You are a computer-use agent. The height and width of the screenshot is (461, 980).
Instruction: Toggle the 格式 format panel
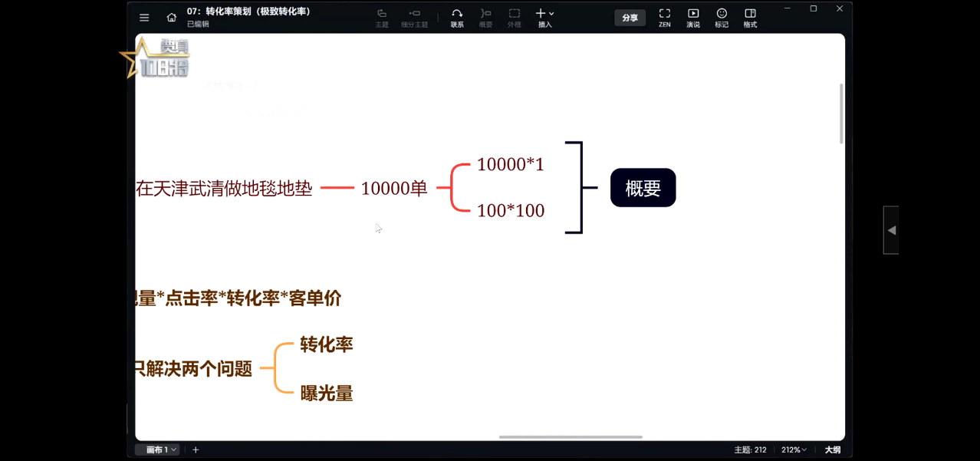750,17
